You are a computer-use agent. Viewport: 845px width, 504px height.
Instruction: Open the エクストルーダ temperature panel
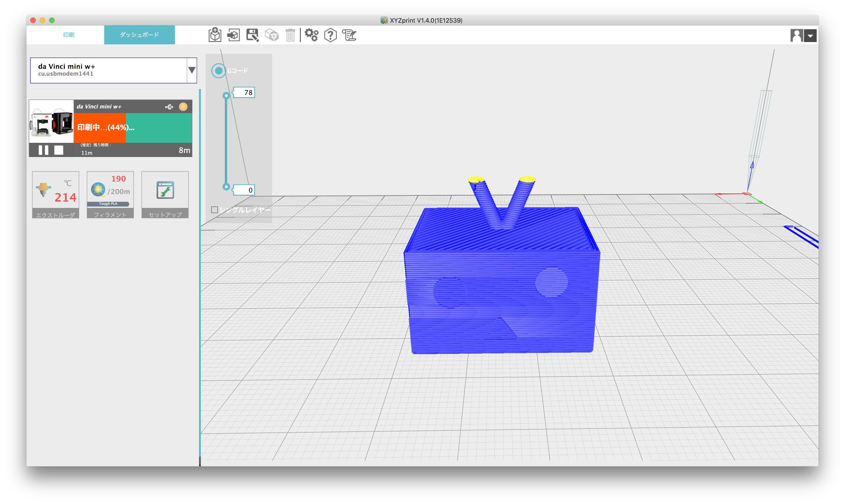pyautogui.click(x=56, y=194)
